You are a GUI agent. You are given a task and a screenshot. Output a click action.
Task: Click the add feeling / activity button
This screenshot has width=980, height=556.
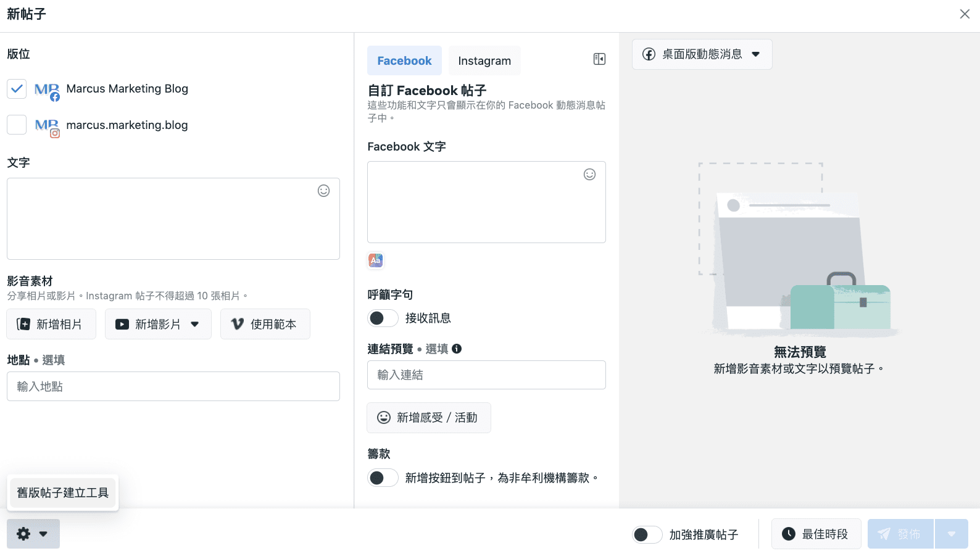429,418
